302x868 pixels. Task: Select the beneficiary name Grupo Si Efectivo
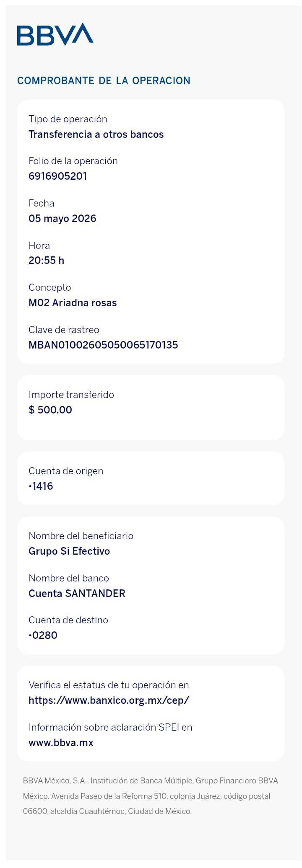point(69,551)
